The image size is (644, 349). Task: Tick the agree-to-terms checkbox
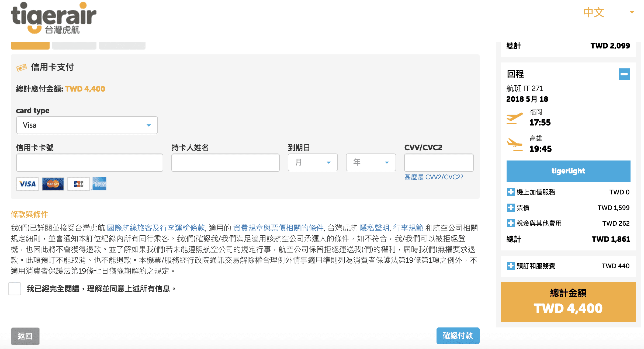(15, 289)
